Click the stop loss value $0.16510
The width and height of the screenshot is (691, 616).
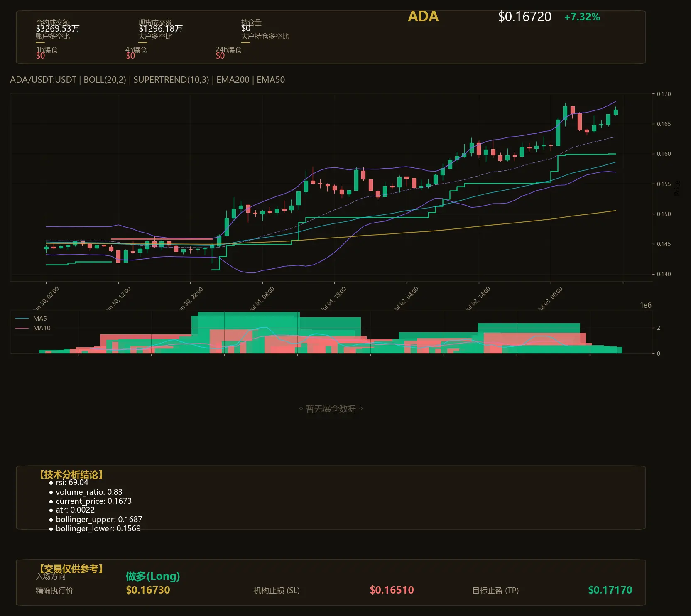pos(392,590)
